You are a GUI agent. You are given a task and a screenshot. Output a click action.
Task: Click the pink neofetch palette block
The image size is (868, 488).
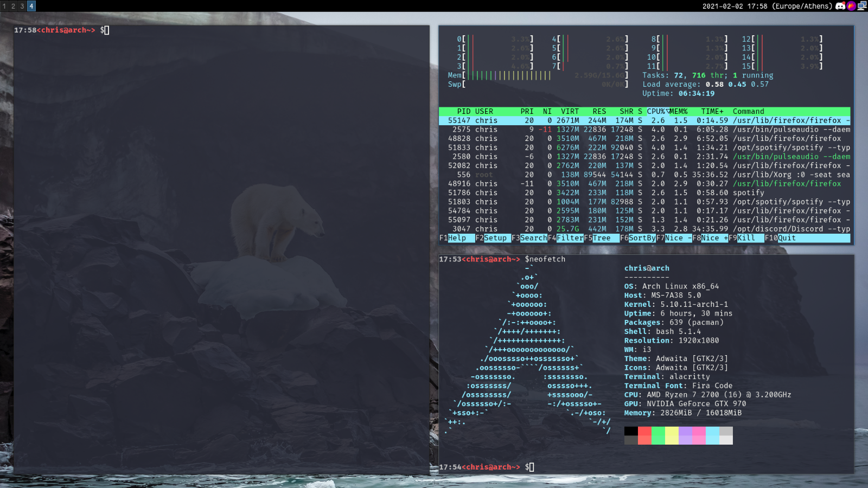pyautogui.click(x=699, y=435)
